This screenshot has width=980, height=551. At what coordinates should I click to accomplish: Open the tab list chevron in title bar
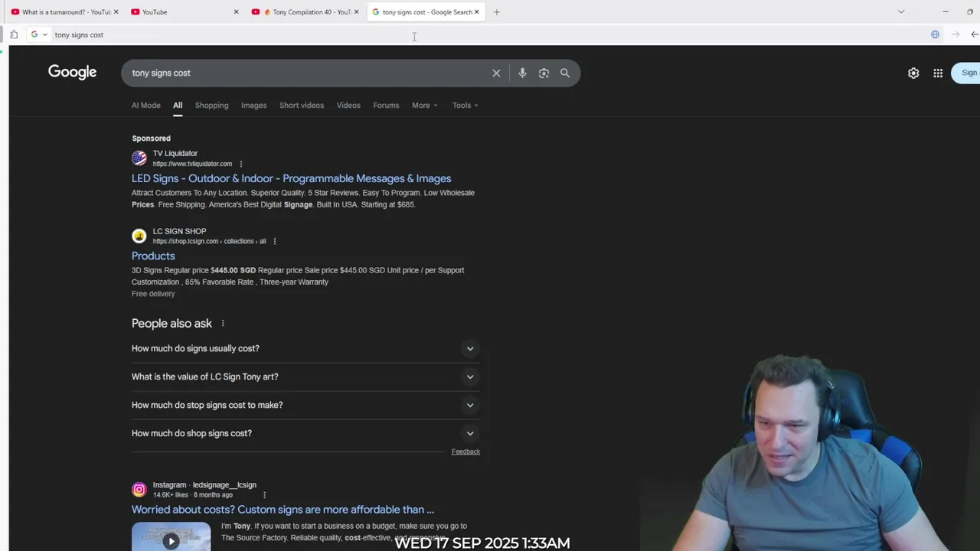[x=901, y=12]
